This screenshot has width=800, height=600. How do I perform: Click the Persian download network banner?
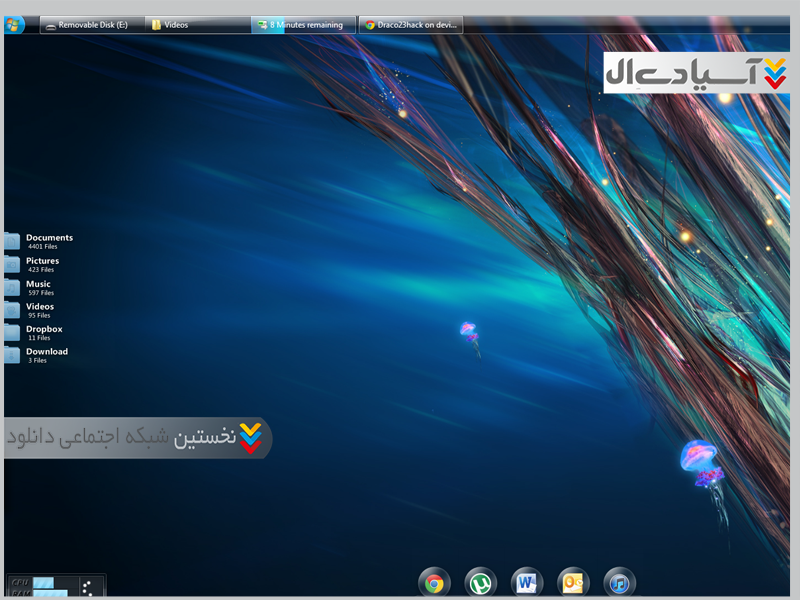tap(138, 438)
